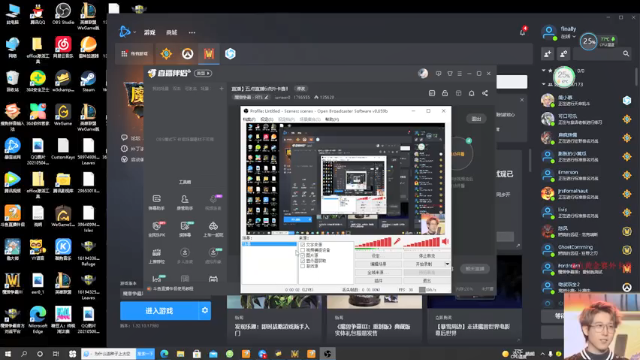Toggle the 文字来源 source checkbox in OBS
Viewport: 640px width, 360px height.
coord(302,244)
